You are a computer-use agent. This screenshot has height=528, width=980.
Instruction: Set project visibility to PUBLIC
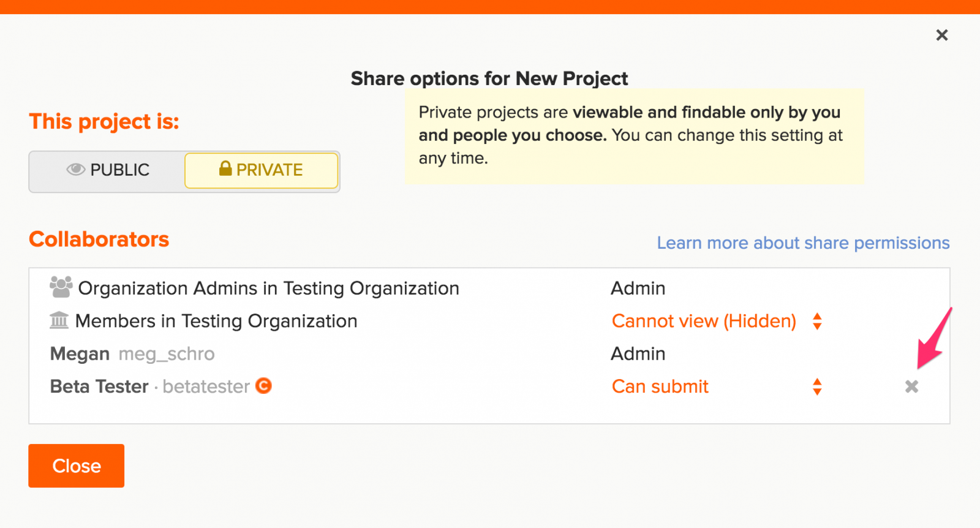[108, 170]
